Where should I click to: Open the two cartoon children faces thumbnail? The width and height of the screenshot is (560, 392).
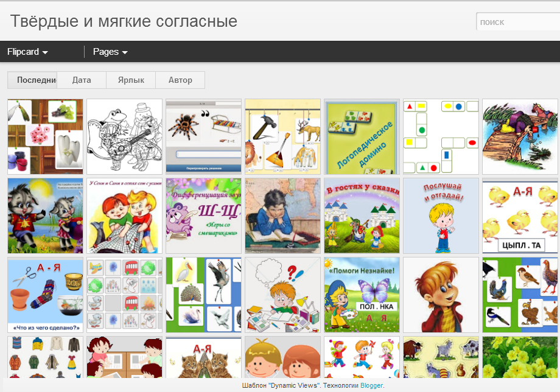tap(283, 357)
